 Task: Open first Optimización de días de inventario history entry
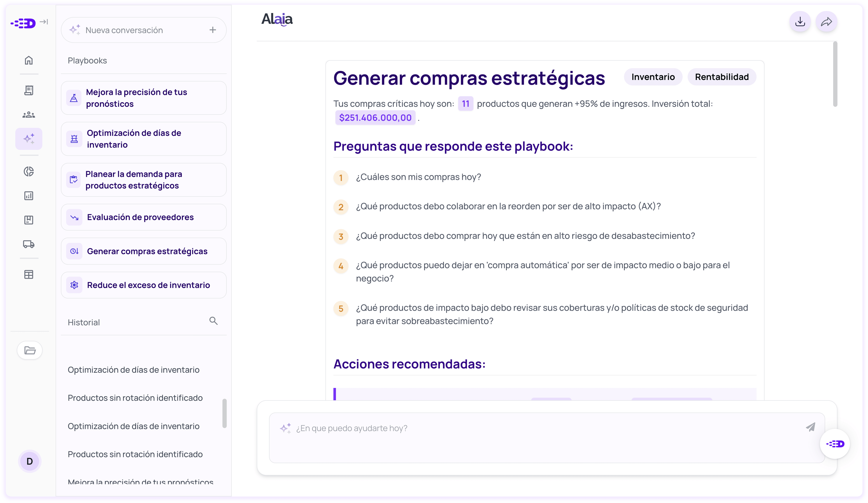[x=134, y=370]
